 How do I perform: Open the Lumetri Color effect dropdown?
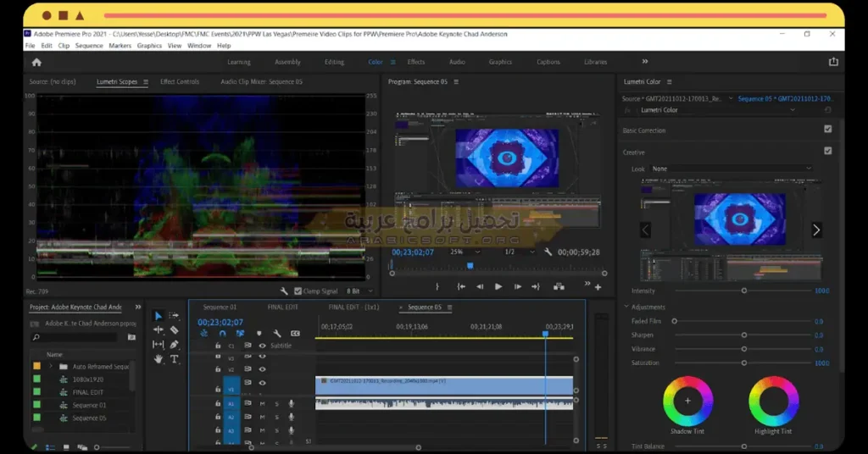point(718,110)
